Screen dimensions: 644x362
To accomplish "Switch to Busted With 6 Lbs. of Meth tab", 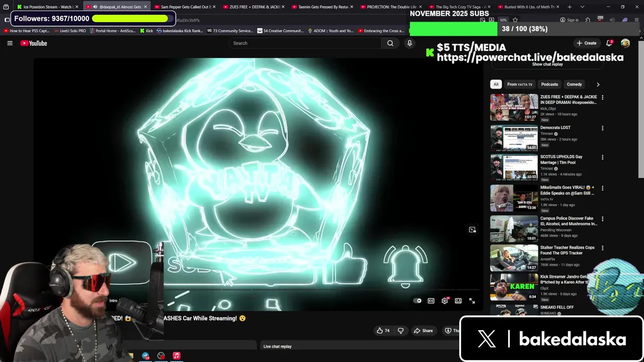I will point(529,7).
